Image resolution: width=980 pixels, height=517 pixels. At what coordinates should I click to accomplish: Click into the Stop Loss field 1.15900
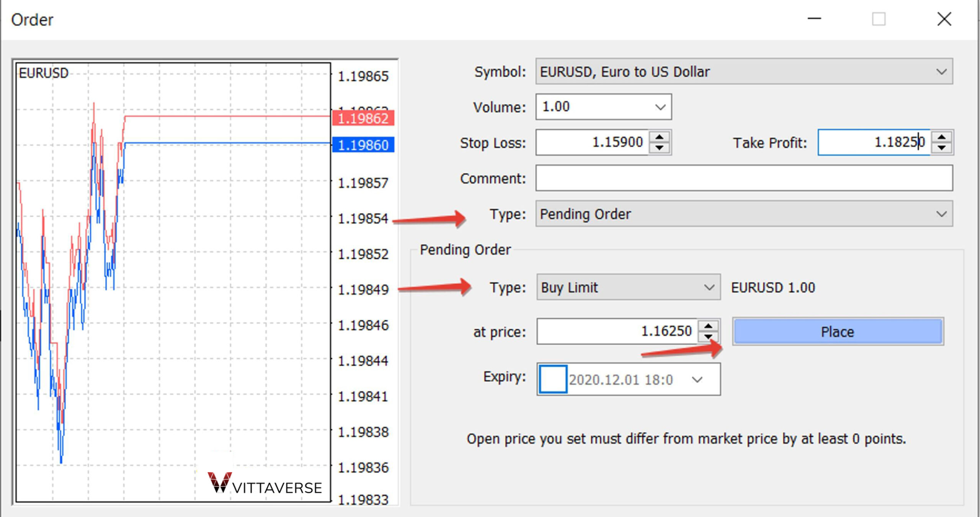(592, 142)
